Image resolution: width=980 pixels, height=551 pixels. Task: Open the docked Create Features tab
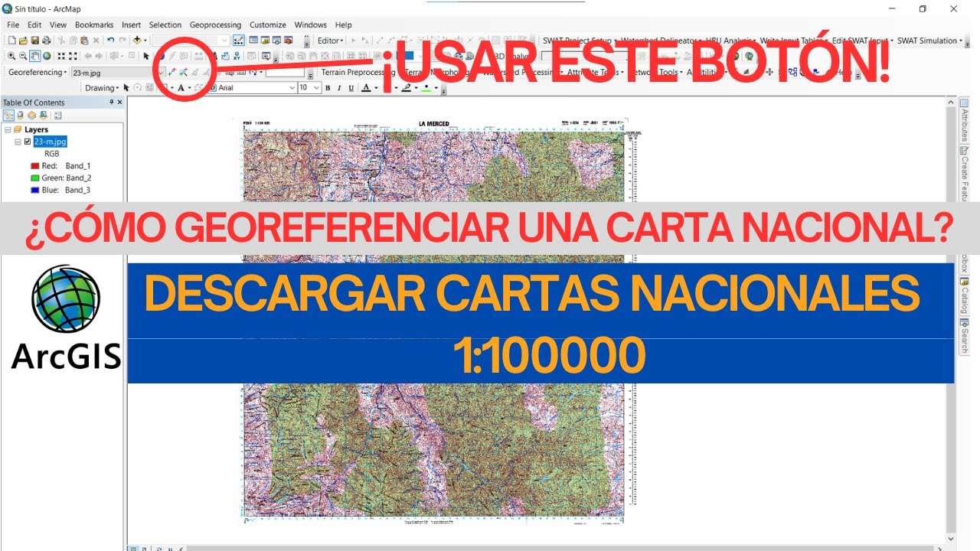tap(965, 174)
